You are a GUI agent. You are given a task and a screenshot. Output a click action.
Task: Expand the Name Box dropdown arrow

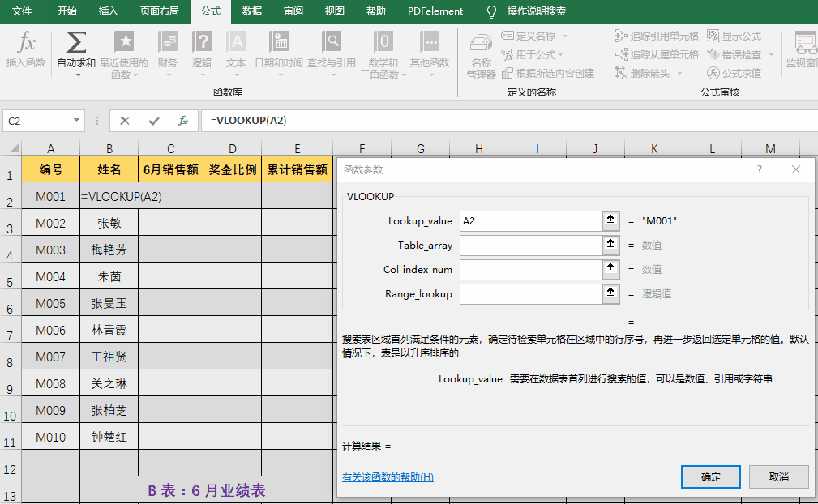76,121
